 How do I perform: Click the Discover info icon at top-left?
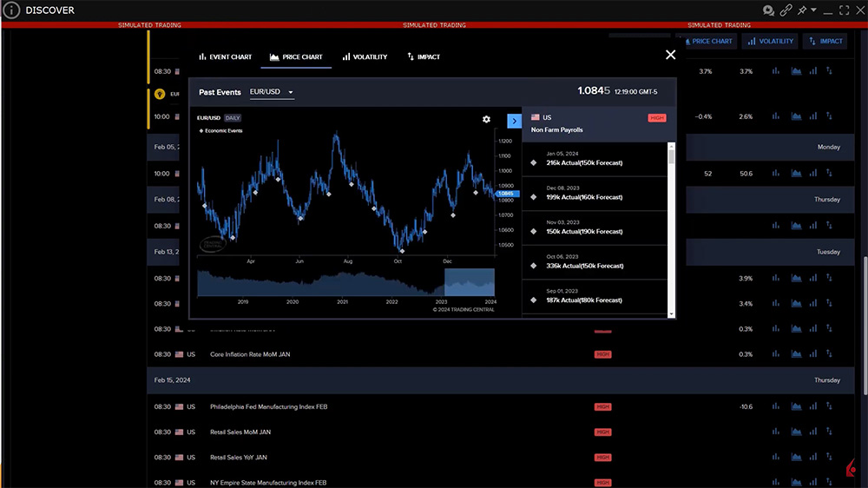(12, 10)
